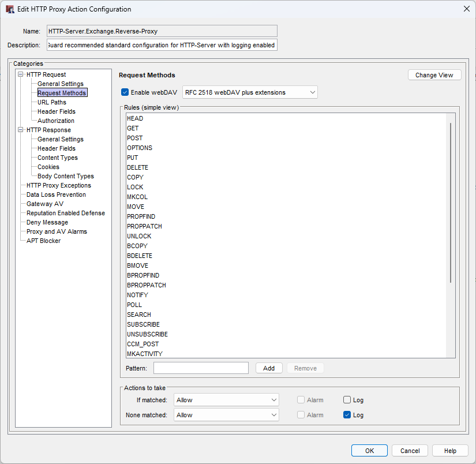Uncheck the Enable webDAV checkbox

pos(125,92)
